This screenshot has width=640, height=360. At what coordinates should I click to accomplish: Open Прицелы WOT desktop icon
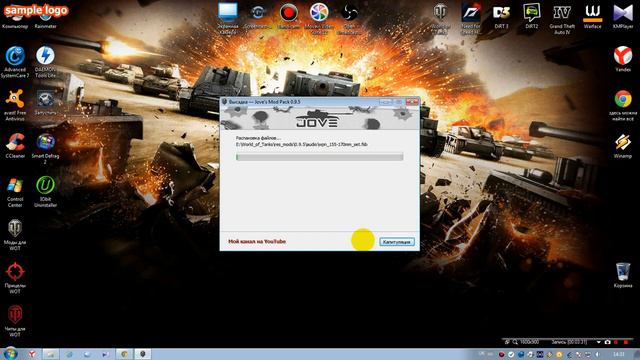click(15, 278)
